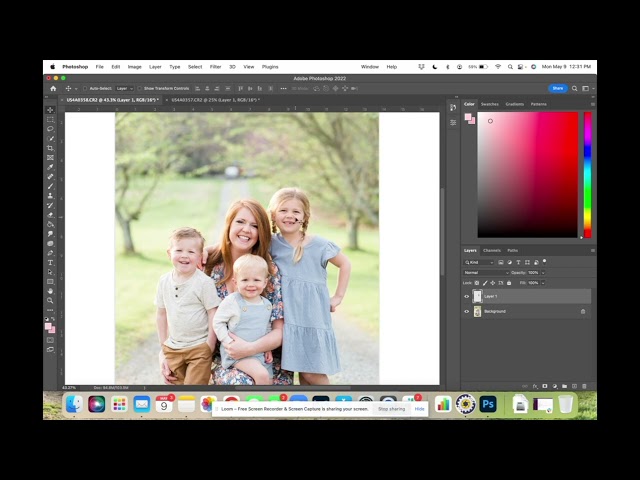Toggle Lock transparent pixels

click(x=477, y=283)
